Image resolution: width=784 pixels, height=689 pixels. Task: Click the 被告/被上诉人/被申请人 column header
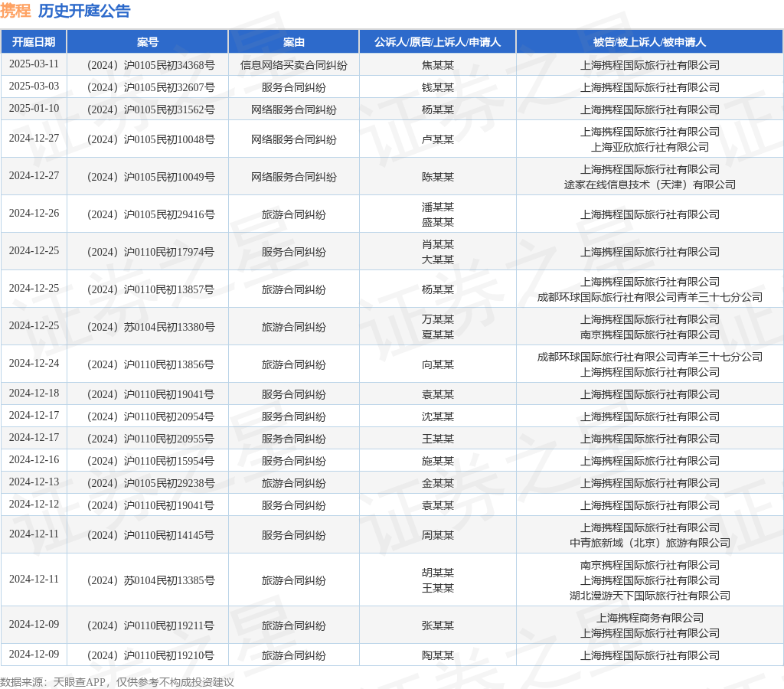tap(649, 42)
